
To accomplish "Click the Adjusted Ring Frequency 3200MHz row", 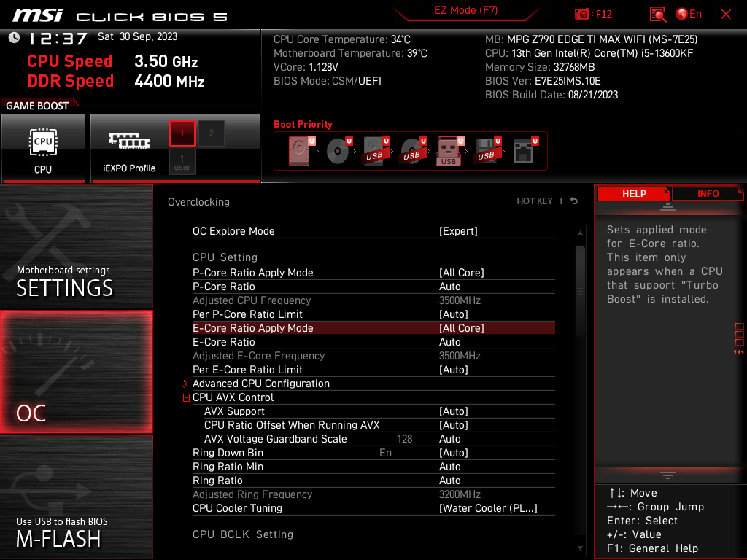I will click(x=373, y=494).
